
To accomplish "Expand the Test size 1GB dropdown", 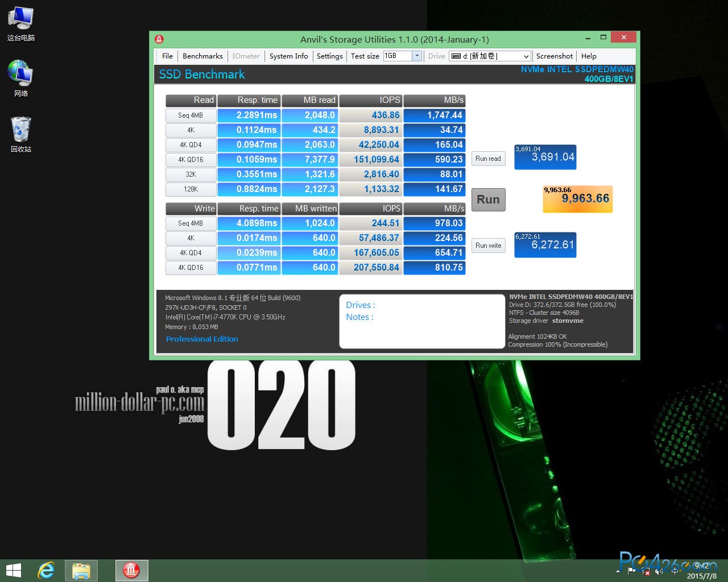I will tap(417, 56).
